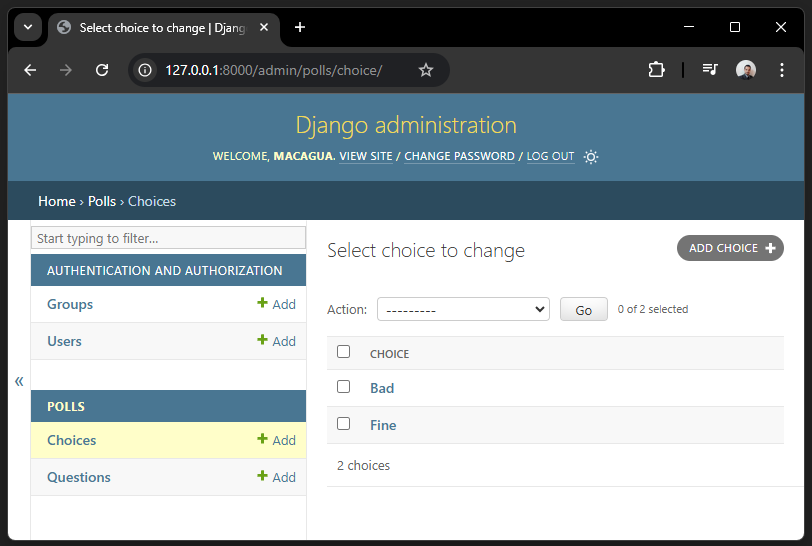The width and height of the screenshot is (812, 546).
Task: Tick the select-all checkbox in the CHOICE header
Action: 343,352
